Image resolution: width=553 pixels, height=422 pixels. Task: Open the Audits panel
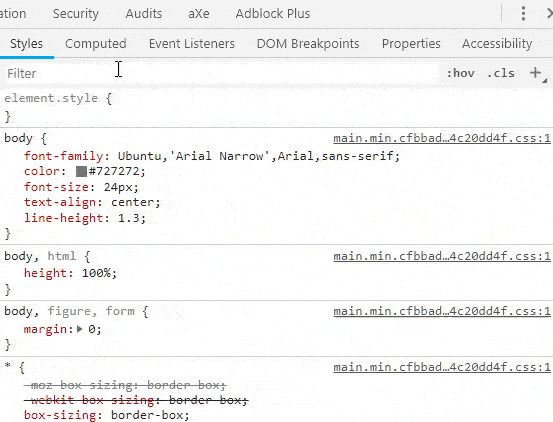(x=144, y=14)
